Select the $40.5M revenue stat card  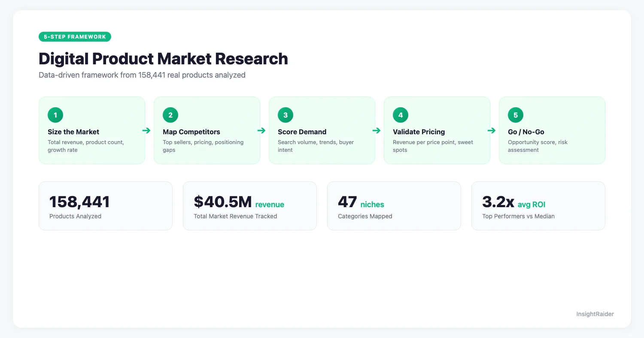250,205
